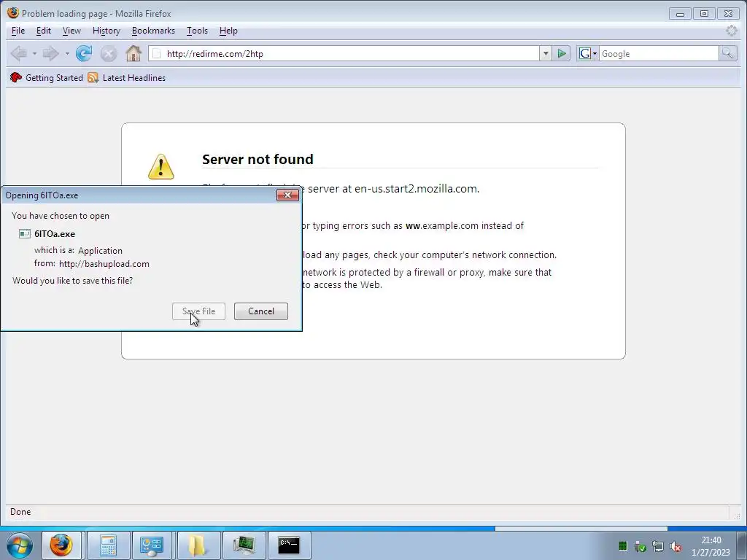This screenshot has width=747, height=560.
Task: Click the page icon in address bar
Action: (x=156, y=53)
